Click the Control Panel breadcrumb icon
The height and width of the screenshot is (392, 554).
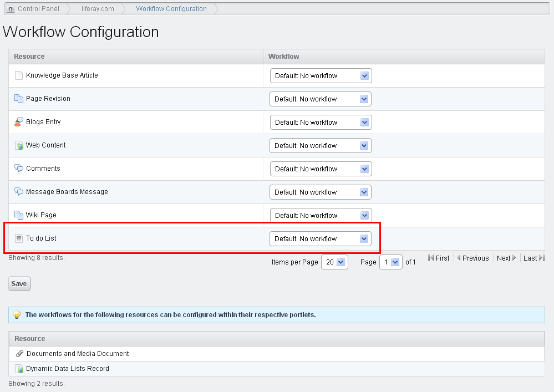click(x=11, y=9)
